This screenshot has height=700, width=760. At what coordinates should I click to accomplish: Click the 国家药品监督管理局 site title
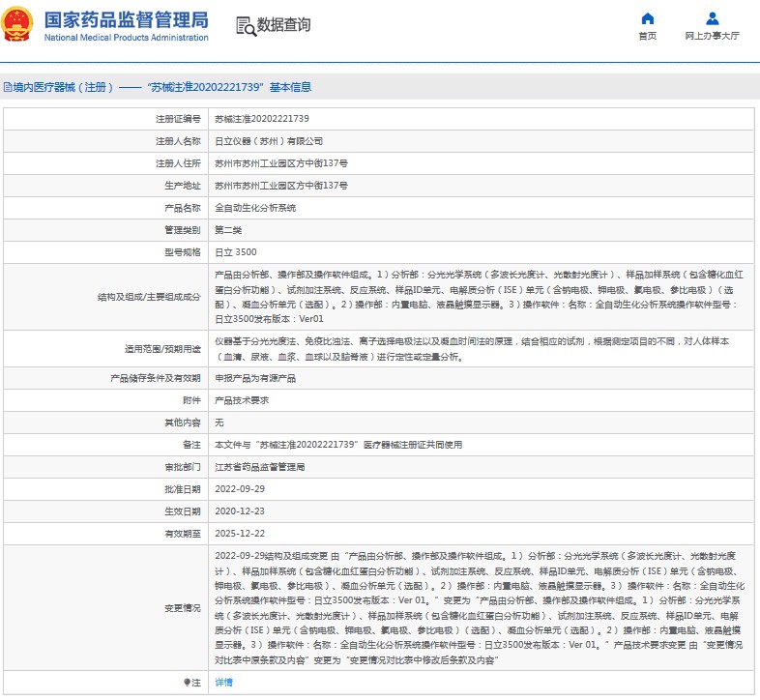coord(126,19)
